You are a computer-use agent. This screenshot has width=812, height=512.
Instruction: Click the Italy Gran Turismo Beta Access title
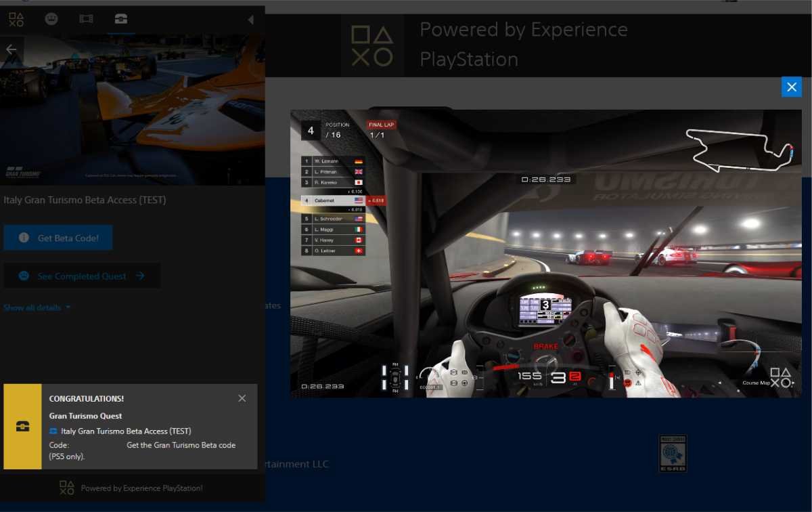[x=85, y=200]
